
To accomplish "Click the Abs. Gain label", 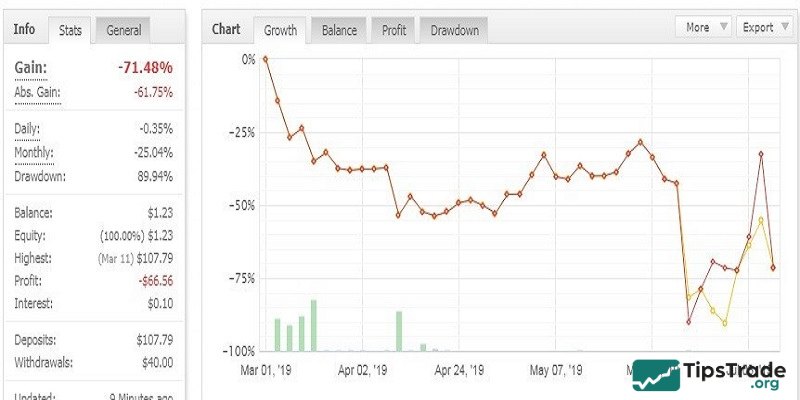I will [x=38, y=92].
